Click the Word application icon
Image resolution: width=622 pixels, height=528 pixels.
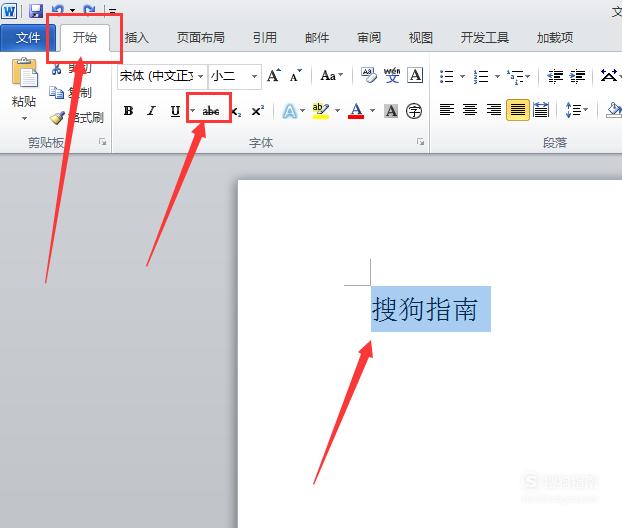tap(9, 11)
